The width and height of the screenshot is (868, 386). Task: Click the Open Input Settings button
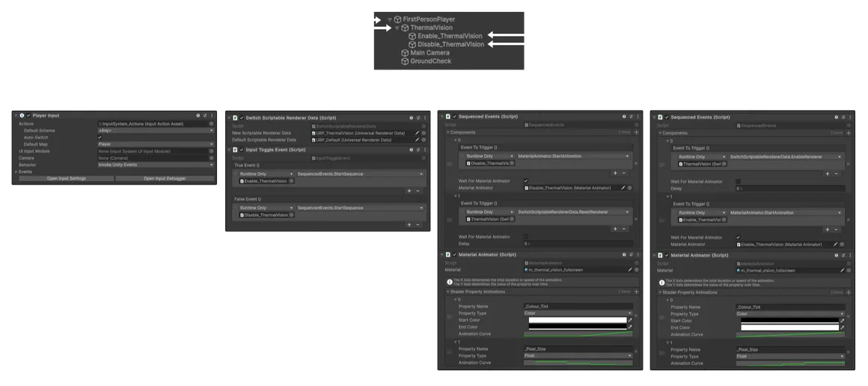67,178
